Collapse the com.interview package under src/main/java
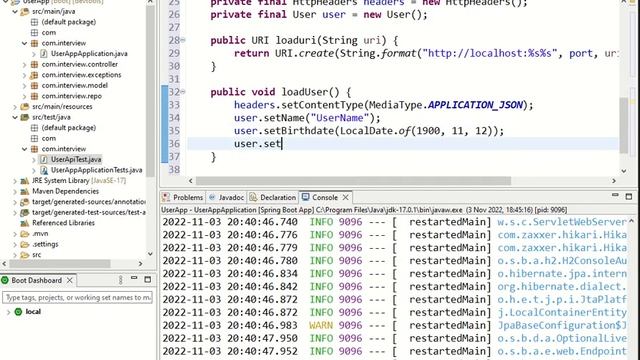640x360 pixels. 24,43
